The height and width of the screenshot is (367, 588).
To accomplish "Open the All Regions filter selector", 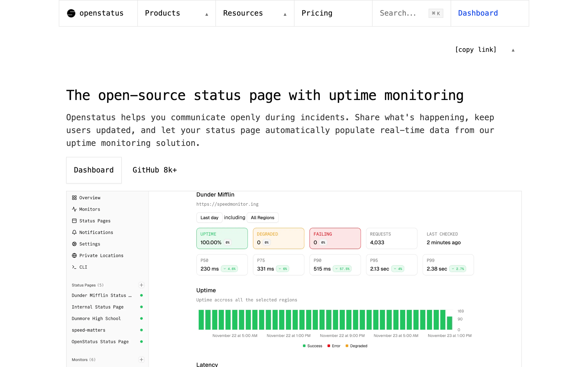I will [262, 217].
